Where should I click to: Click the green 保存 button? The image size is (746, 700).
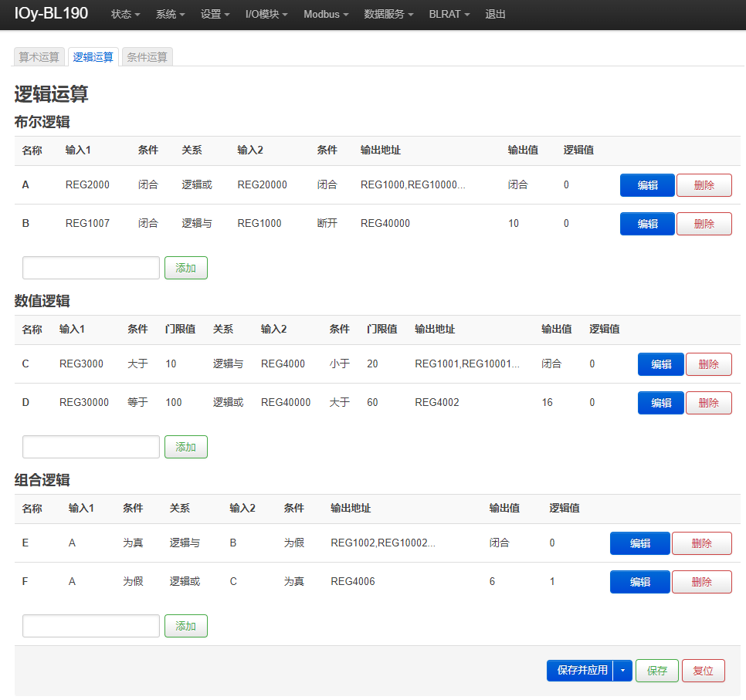(657, 671)
